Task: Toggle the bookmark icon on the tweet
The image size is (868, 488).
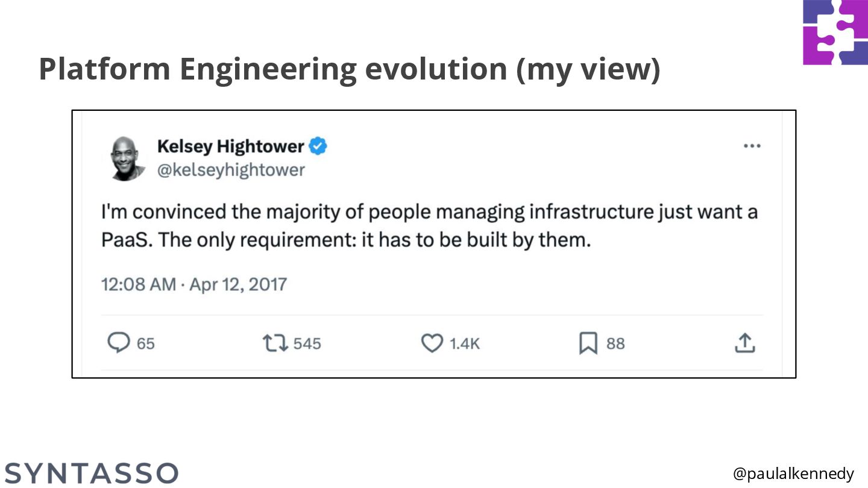Action: tap(588, 343)
